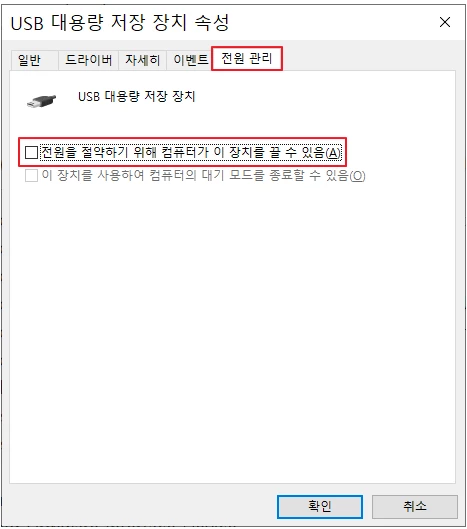Viewport: 467px width, 529px height.
Task: Click the USB connector device icon
Action: (x=42, y=100)
